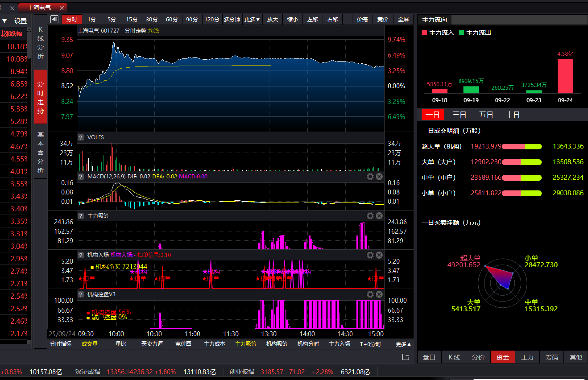This screenshot has height=380, width=588.
Task: Zoom out with 缩小 button
Action: click(x=292, y=19)
